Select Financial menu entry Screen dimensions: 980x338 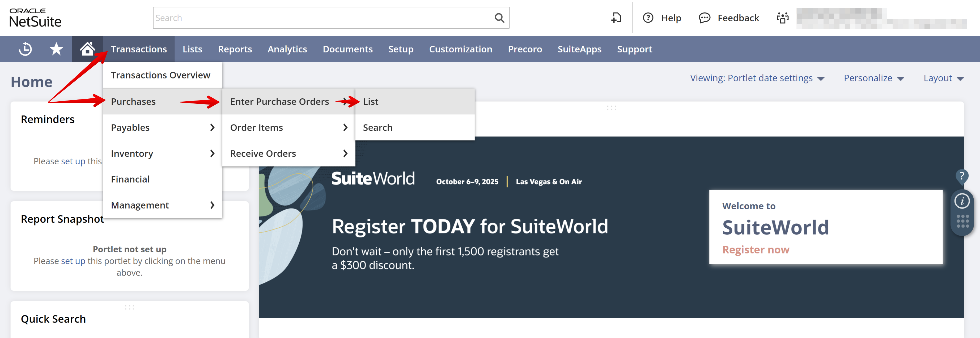[162, 179]
